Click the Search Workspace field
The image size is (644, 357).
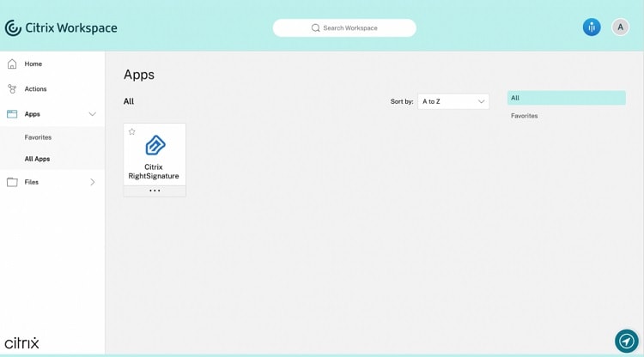coord(344,28)
